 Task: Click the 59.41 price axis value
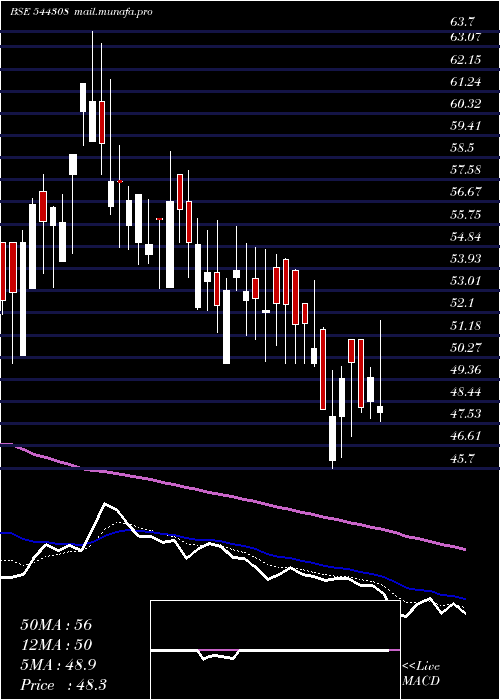click(x=466, y=125)
